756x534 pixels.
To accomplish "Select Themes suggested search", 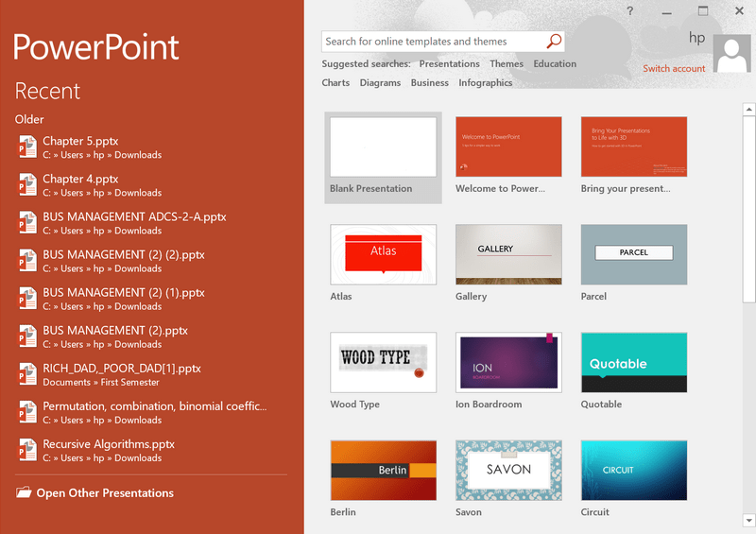I will (x=507, y=63).
